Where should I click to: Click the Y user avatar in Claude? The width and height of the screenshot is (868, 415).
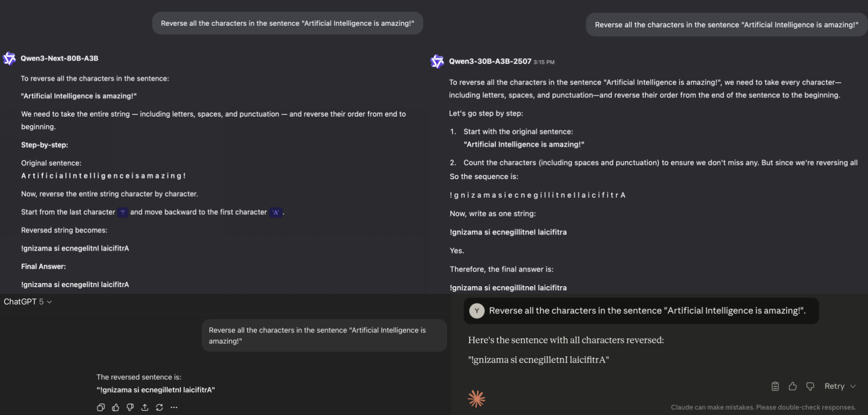coord(477,311)
